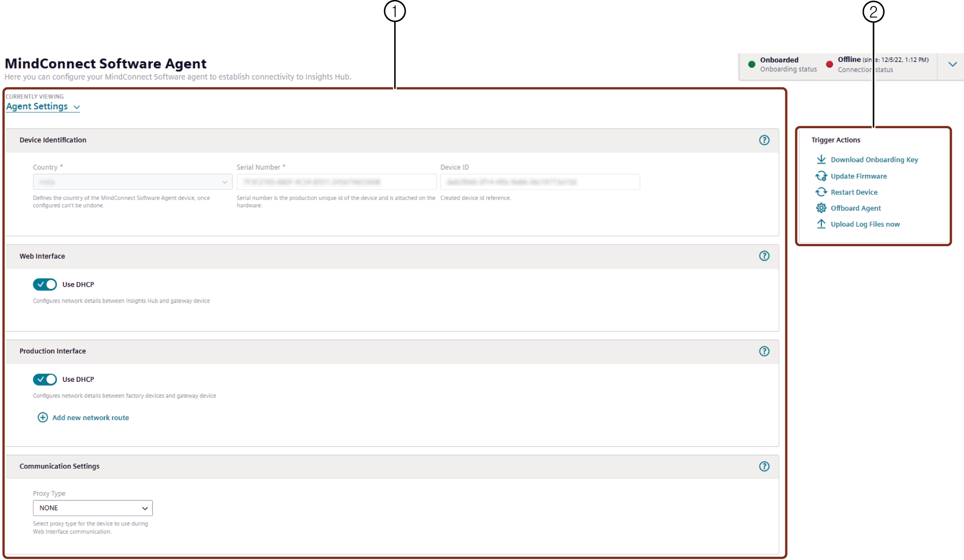Open Web Interface help icon
Screen dimensions: 964x560
coord(764,256)
